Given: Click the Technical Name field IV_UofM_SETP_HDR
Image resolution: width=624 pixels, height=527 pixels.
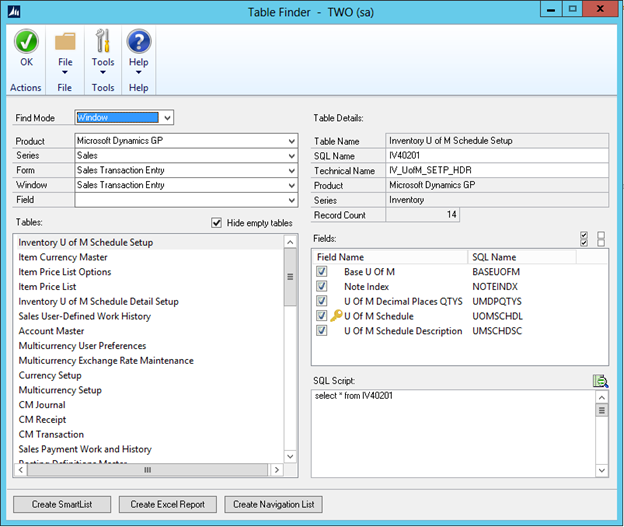Looking at the screenshot, I should tap(497, 170).
